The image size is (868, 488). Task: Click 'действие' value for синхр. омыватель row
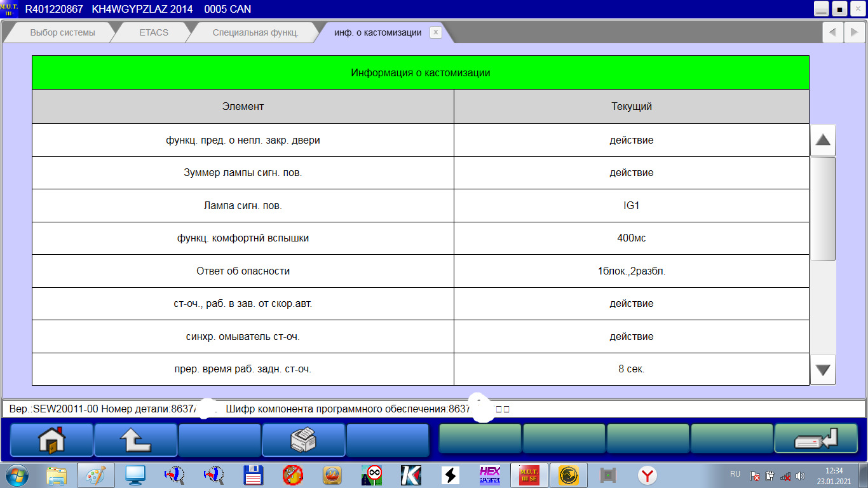(632, 336)
